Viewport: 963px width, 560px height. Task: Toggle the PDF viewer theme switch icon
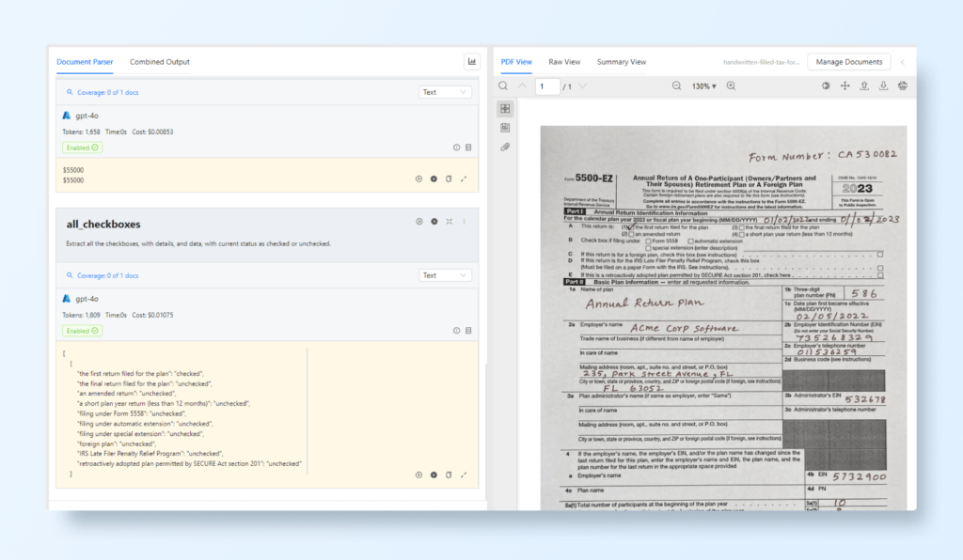coord(826,86)
